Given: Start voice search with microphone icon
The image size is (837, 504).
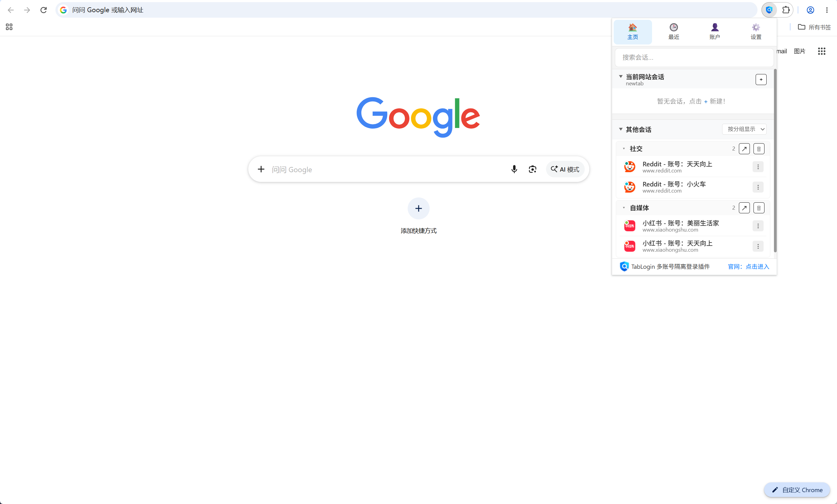Looking at the screenshot, I should pyautogui.click(x=514, y=169).
